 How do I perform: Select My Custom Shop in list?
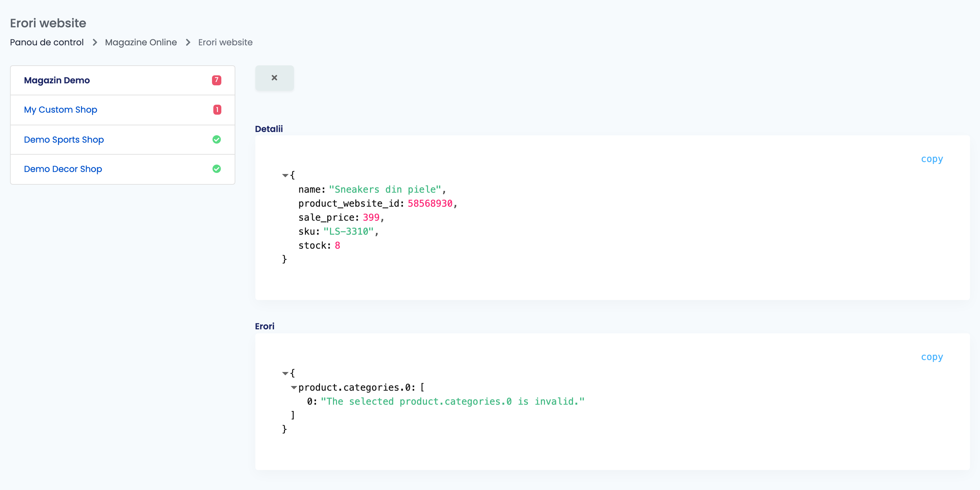tap(123, 110)
